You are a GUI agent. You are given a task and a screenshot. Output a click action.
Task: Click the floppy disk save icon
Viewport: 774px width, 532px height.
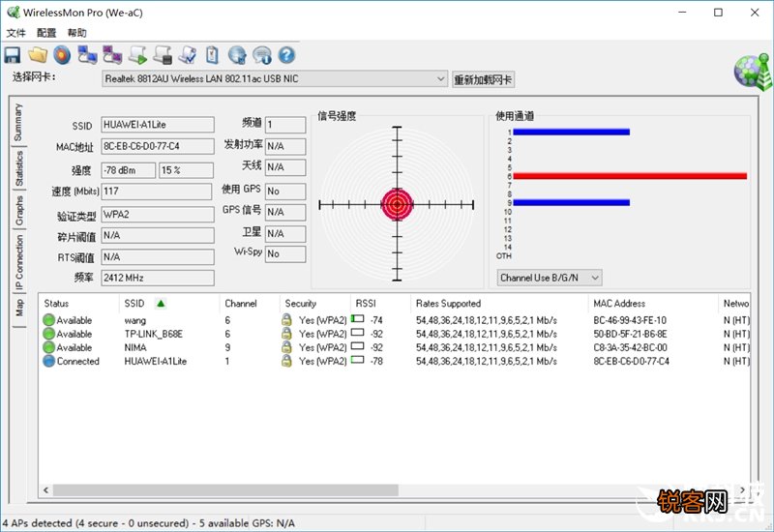click(x=13, y=55)
